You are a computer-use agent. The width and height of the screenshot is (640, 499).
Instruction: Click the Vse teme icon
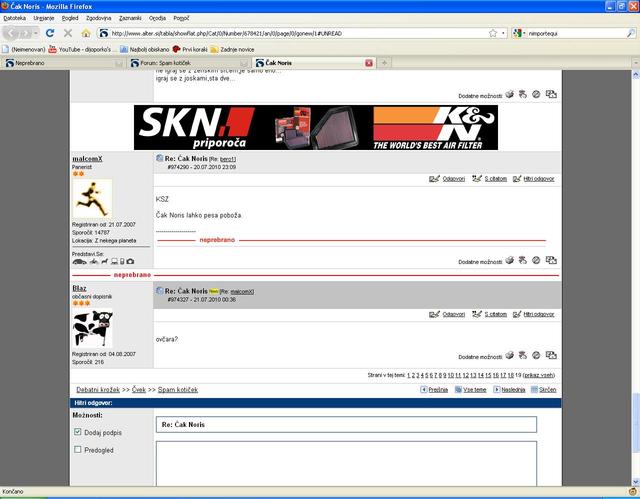[458, 389]
